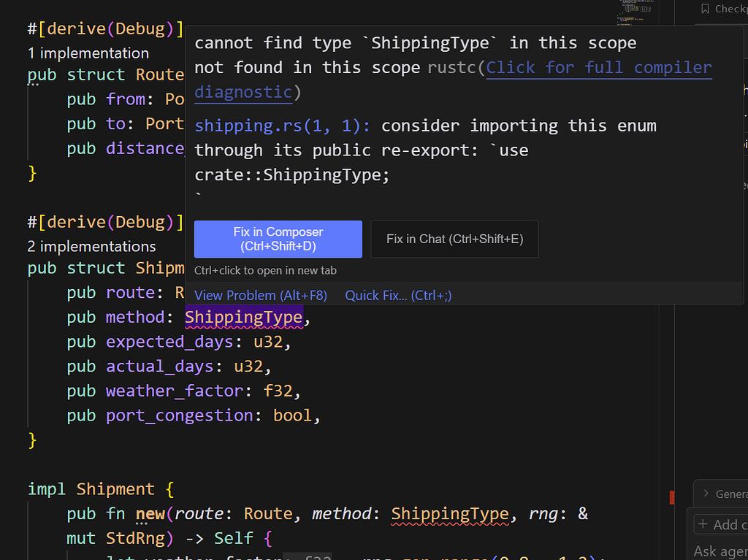This screenshot has width=748, height=560.
Task: Click the View Problem (Alt+F8) link
Action: tap(261, 295)
